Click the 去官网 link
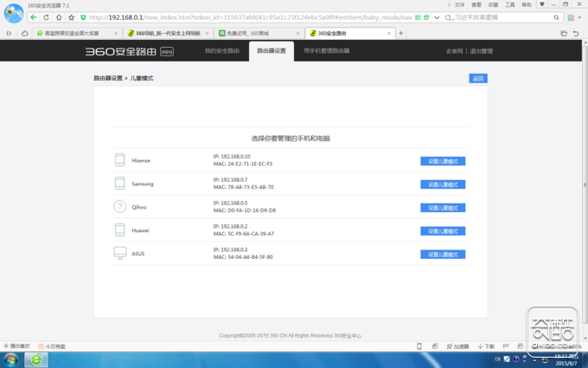The image size is (588, 368). click(x=454, y=51)
